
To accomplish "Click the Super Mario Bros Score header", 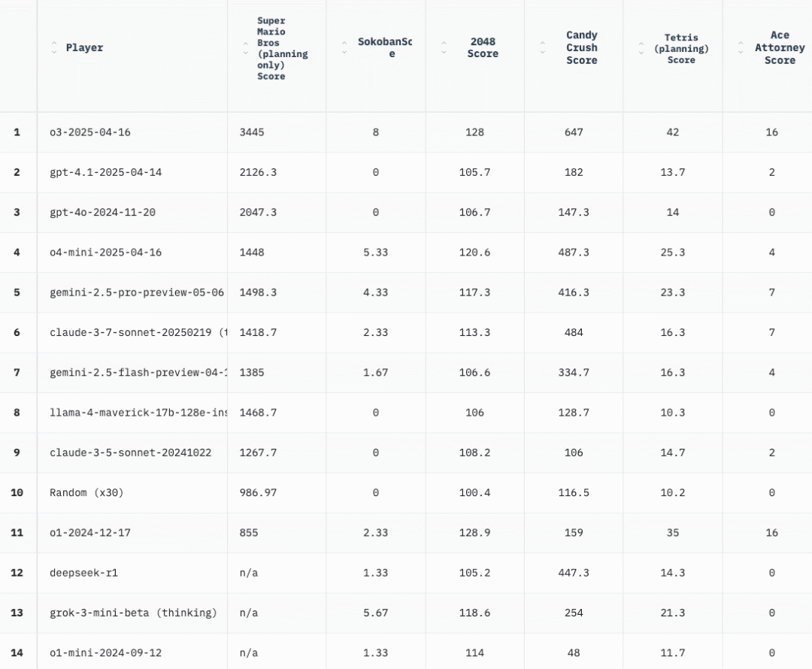I will (282, 48).
